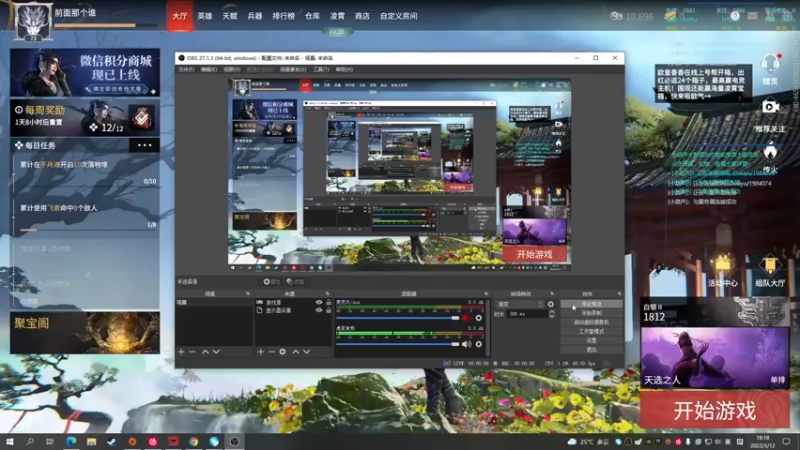Click 开始游戏 start game button
Screen dimensions: 800x450
coord(714,410)
